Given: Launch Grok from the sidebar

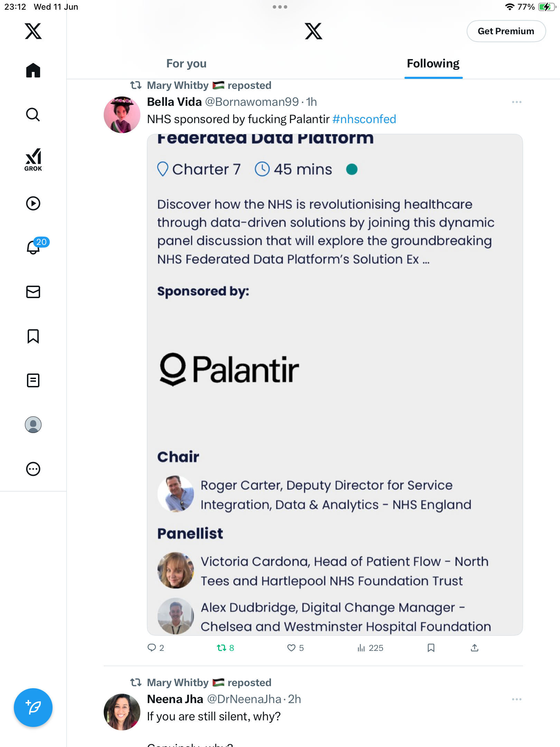Looking at the screenshot, I should click(33, 159).
